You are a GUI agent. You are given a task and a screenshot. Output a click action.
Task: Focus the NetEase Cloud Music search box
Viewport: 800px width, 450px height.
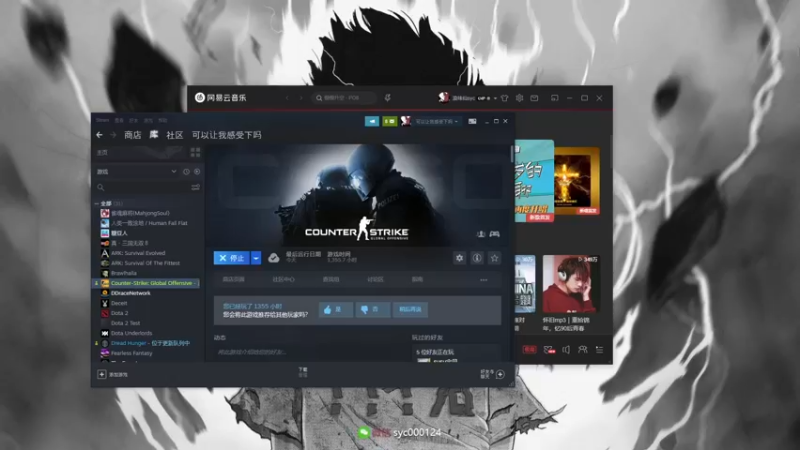pyautogui.click(x=343, y=98)
